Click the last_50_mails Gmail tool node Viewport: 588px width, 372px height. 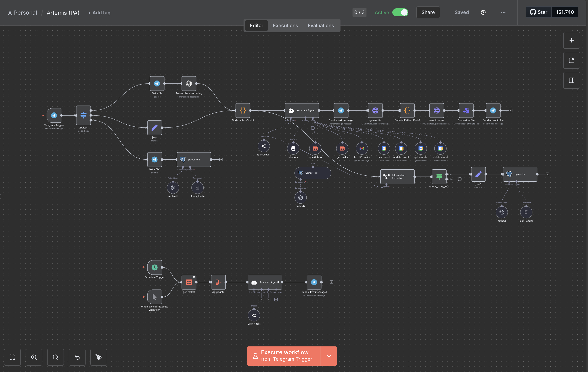pos(362,148)
